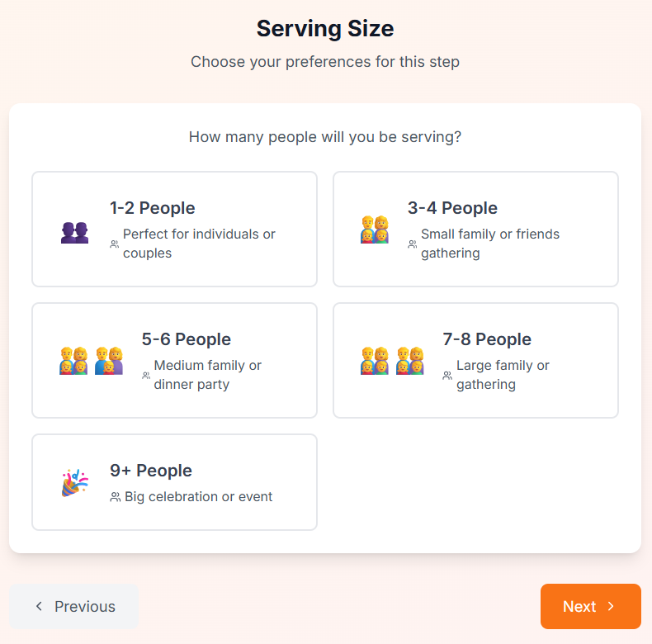Select the 7-8 People serving card
Viewport: 652px width, 644px height.
click(475, 360)
